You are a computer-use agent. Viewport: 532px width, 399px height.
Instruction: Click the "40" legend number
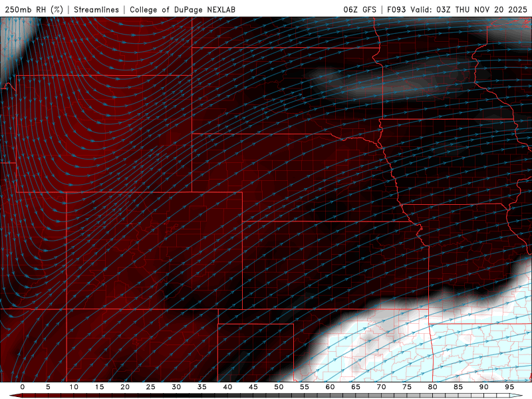point(227,387)
